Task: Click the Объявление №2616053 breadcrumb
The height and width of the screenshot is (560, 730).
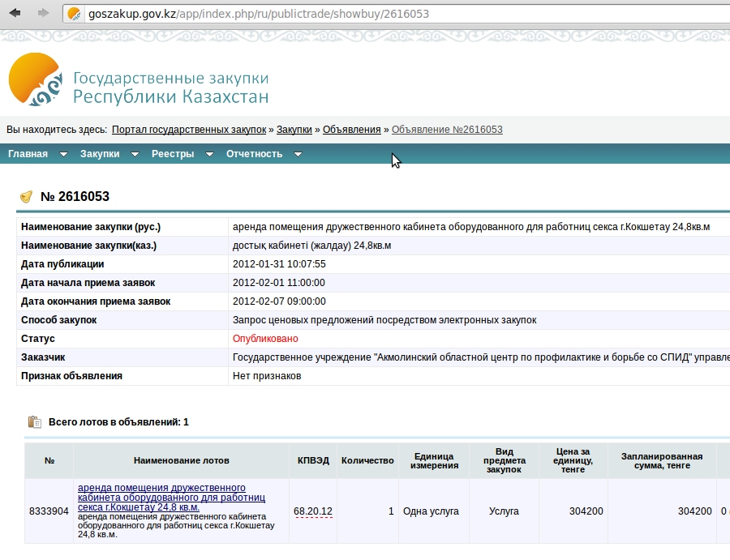Action: coord(447,130)
